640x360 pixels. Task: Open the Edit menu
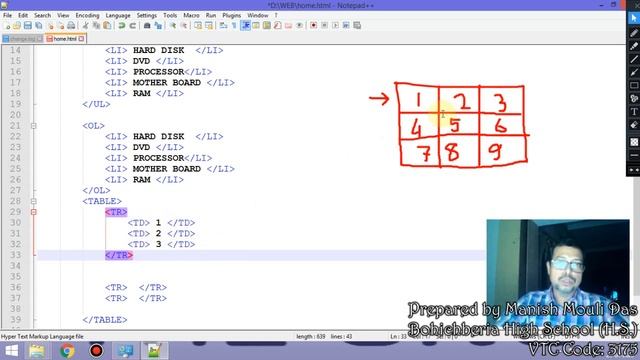[23, 15]
